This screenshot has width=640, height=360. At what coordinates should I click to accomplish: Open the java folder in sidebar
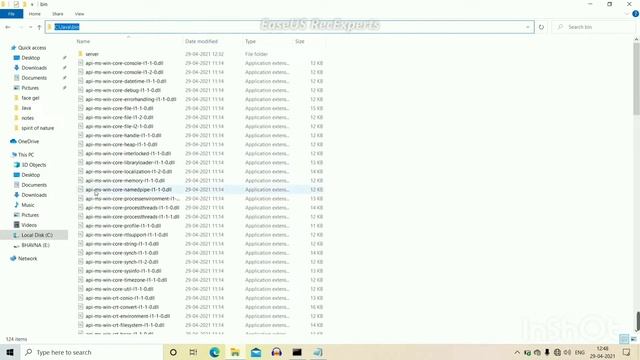pyautogui.click(x=26, y=108)
